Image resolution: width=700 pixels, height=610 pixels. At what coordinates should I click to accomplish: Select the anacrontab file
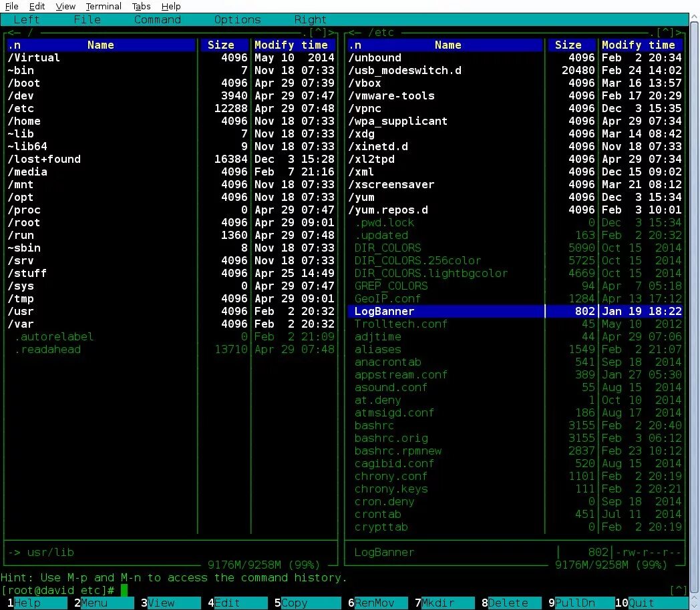tap(515, 362)
